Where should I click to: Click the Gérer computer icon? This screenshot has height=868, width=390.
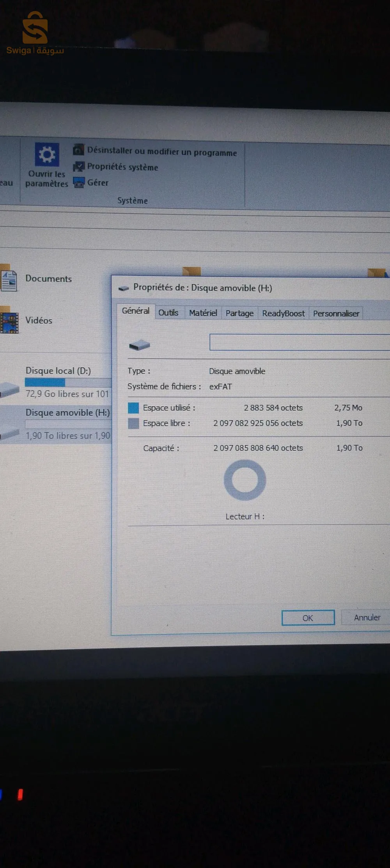coord(79,182)
